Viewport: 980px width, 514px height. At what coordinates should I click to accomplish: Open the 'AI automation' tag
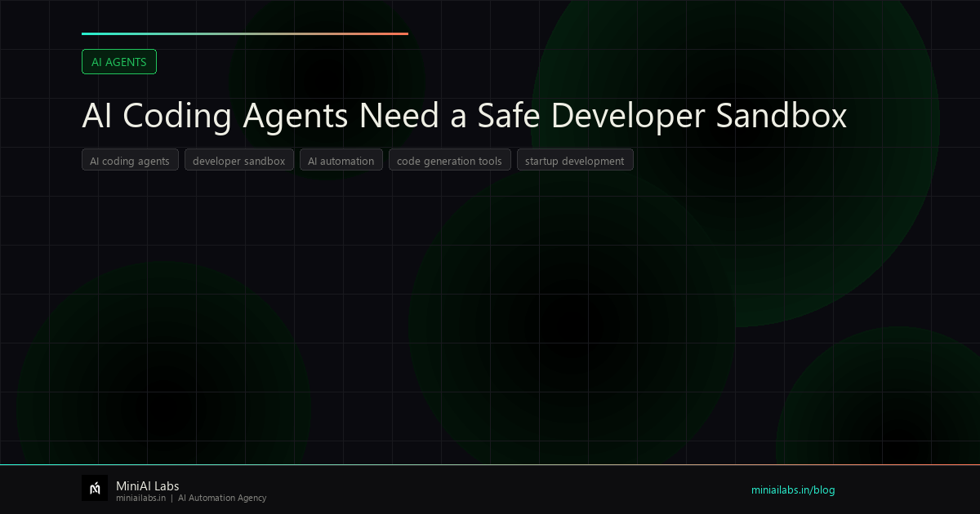click(341, 161)
